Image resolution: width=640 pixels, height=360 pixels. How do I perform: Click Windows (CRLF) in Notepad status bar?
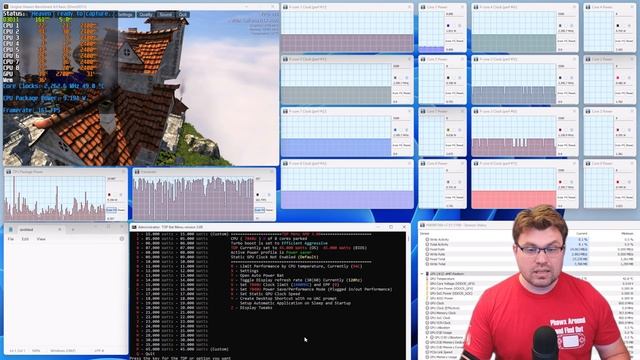pyautogui.click(x=63, y=351)
